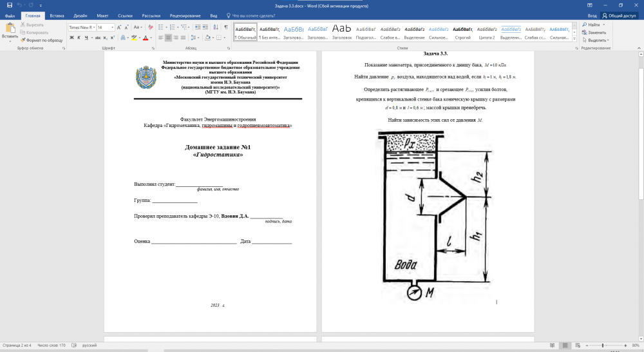This screenshot has height=352, width=644.
Task: Open the Change Case (Aa) dropdown
Action: pyautogui.click(x=138, y=27)
